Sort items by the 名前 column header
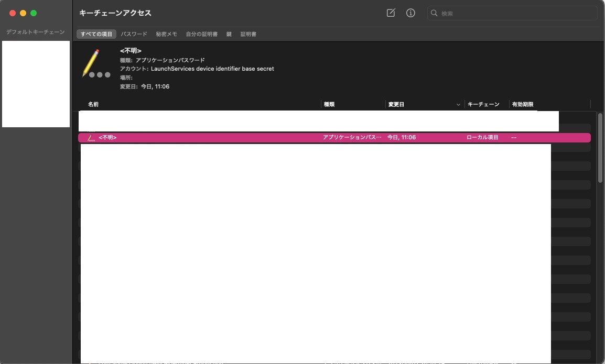605x364 pixels. [94, 104]
